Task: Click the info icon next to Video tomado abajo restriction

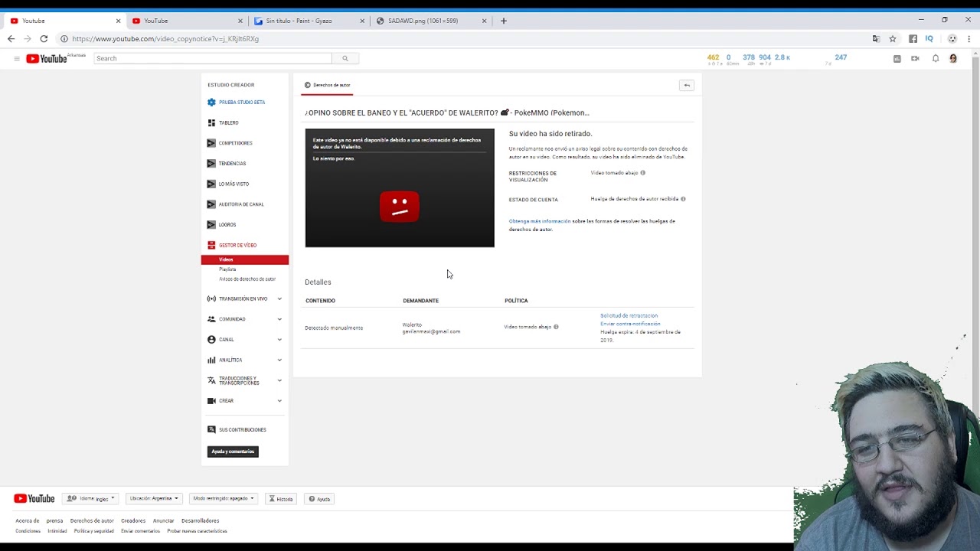Action: (642, 173)
